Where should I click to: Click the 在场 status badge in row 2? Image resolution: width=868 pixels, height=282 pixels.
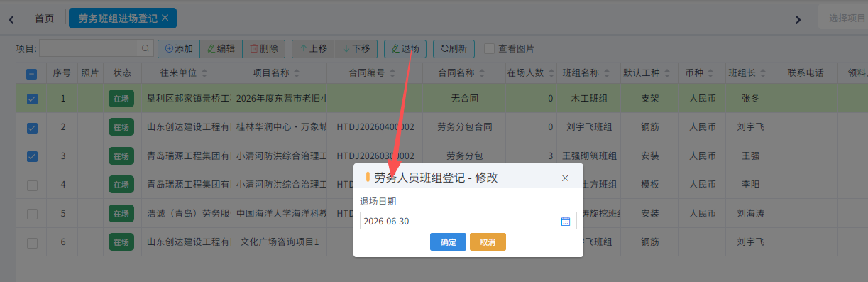pyautogui.click(x=121, y=127)
